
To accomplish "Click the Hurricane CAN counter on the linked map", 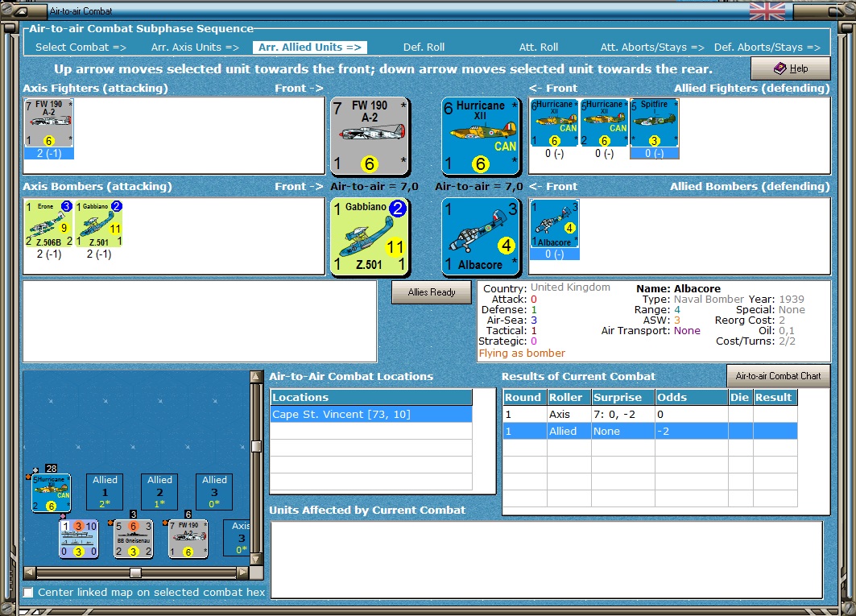I will point(52,493).
